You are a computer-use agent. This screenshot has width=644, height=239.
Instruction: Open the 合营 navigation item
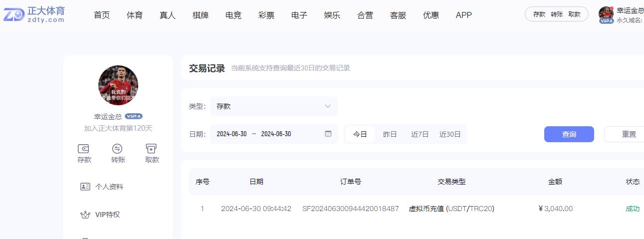point(365,15)
